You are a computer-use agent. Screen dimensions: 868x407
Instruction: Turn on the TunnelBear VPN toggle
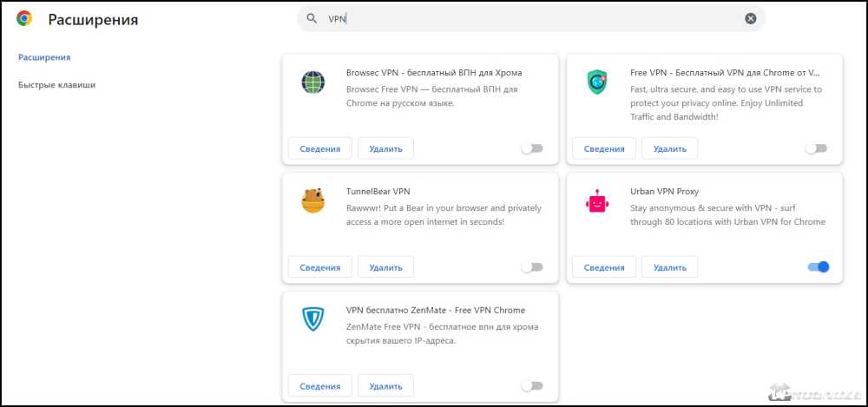coord(532,267)
